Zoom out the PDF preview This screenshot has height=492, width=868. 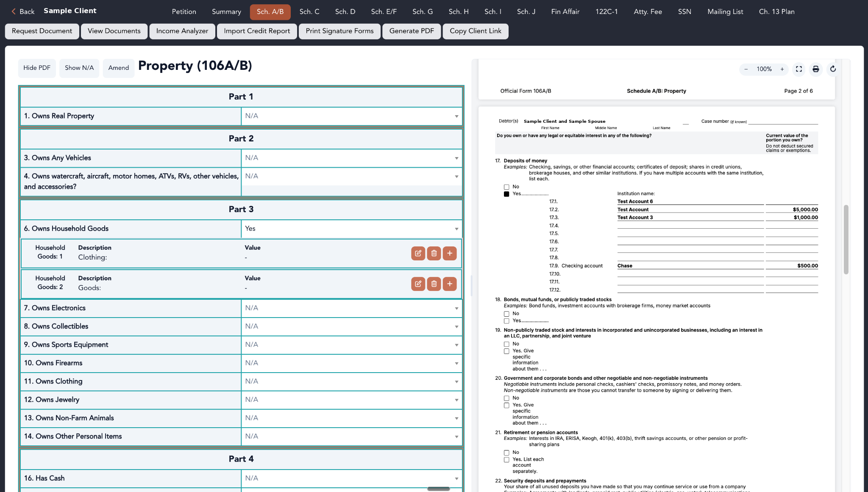coord(746,69)
